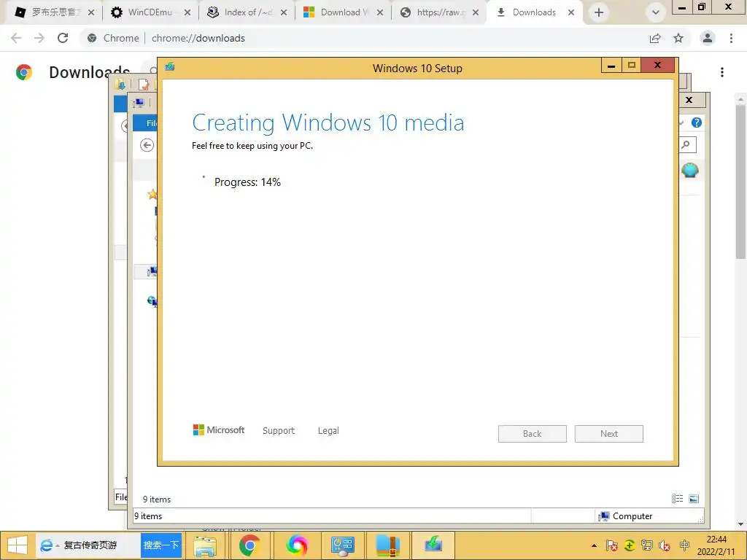Open Downloads page more actions menu
Image resolution: width=747 pixels, height=560 pixels.
pos(722,72)
